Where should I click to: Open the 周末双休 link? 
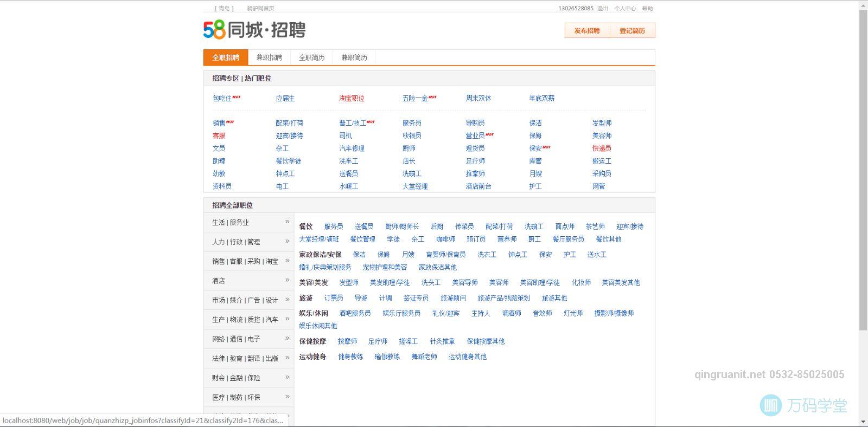(x=478, y=99)
